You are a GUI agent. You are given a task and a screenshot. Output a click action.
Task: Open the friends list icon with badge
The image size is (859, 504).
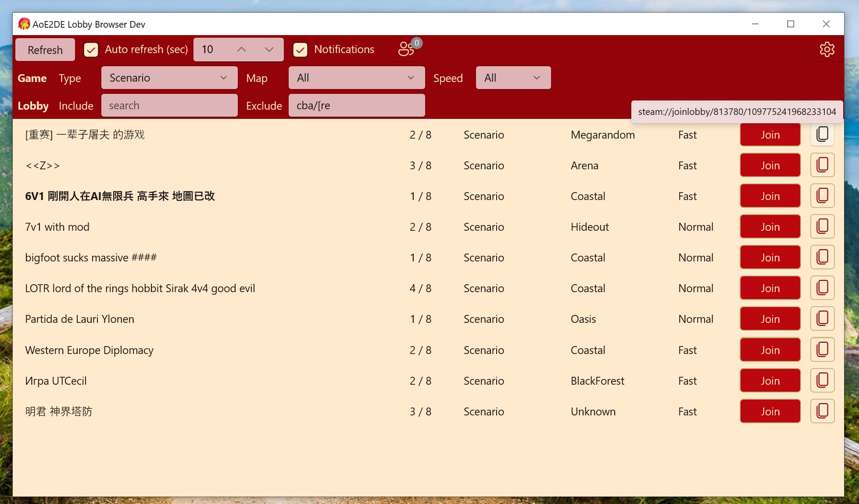(x=406, y=49)
